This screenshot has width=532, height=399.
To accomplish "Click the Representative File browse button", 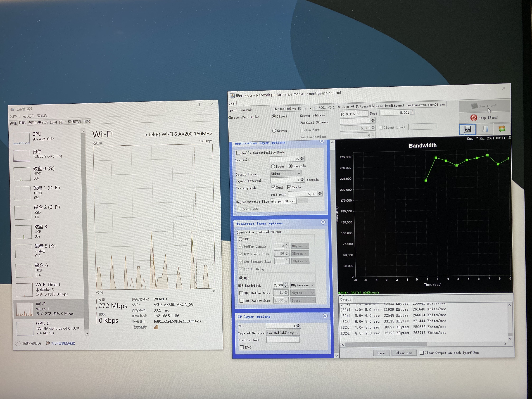I will 303,201.
